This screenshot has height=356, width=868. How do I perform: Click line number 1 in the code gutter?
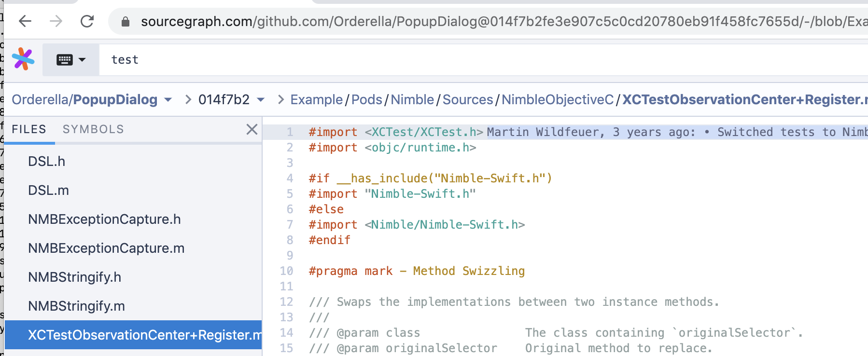click(x=290, y=132)
